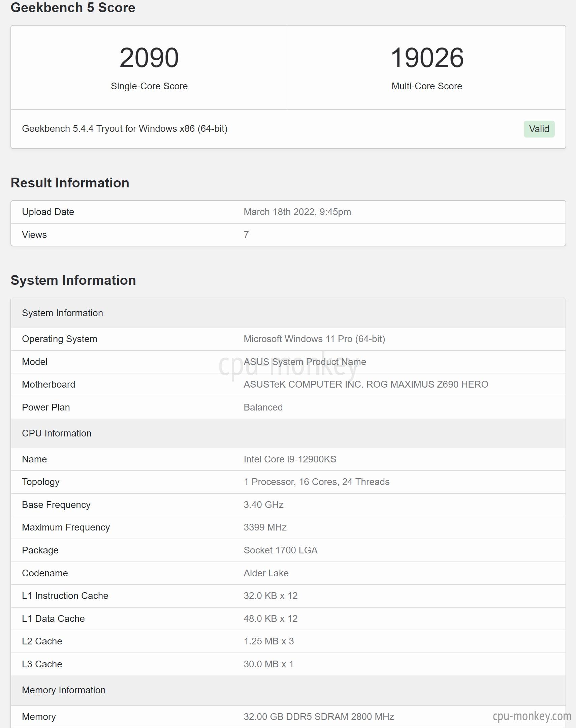
Task: Click the Codename Alder Lake value
Action: pyautogui.click(x=266, y=573)
